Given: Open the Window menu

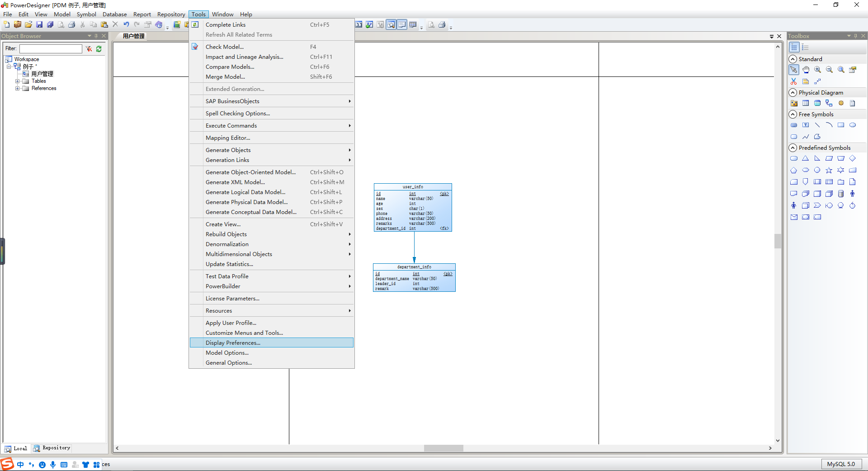Looking at the screenshot, I should [222, 14].
